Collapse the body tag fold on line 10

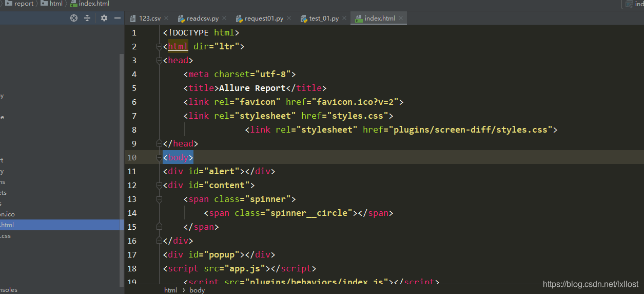[x=159, y=157]
